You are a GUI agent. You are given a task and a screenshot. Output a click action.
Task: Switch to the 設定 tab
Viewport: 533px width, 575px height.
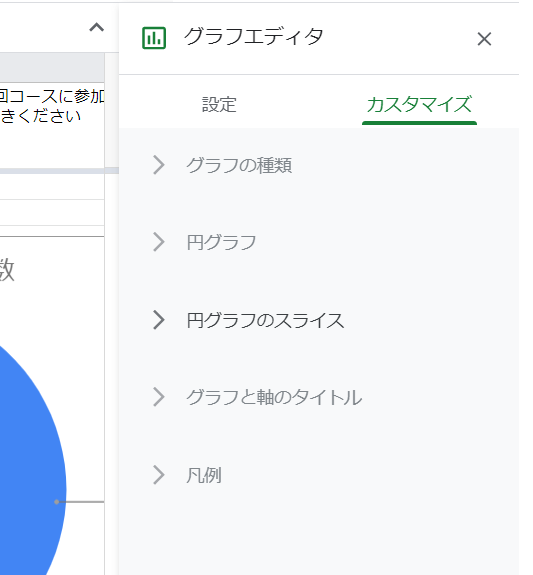click(x=219, y=105)
